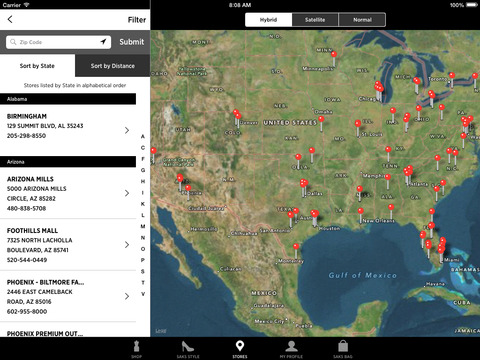Open My Profile icon
480x360 pixels.
tap(291, 346)
